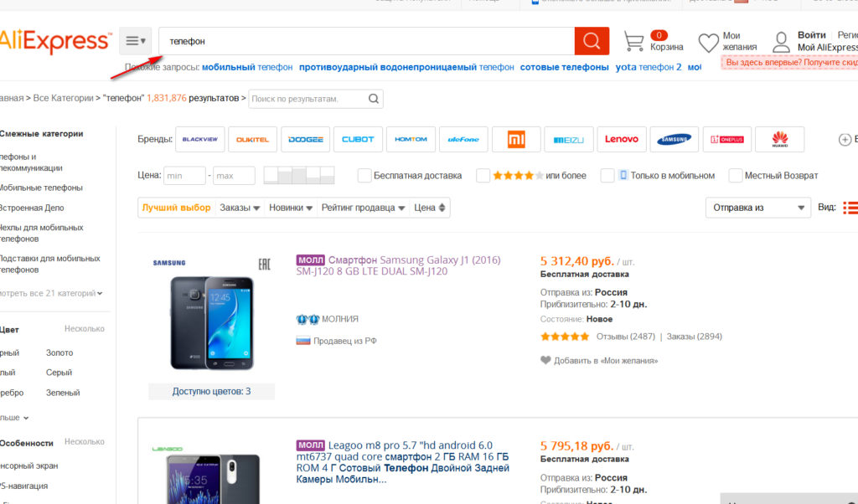Filter by Lenovo brand logo
Image resolution: width=858 pixels, height=504 pixels.
coord(622,139)
